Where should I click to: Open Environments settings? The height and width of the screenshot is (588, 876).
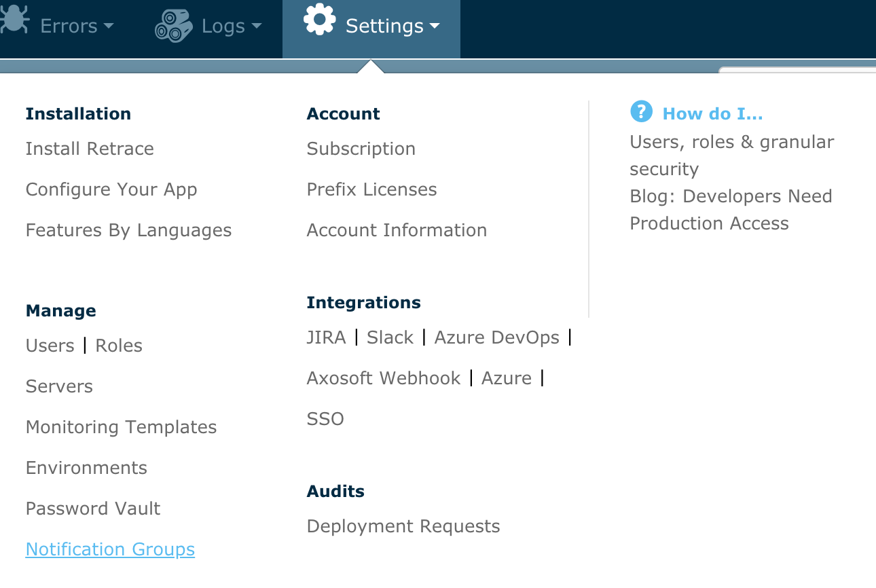[x=86, y=468]
